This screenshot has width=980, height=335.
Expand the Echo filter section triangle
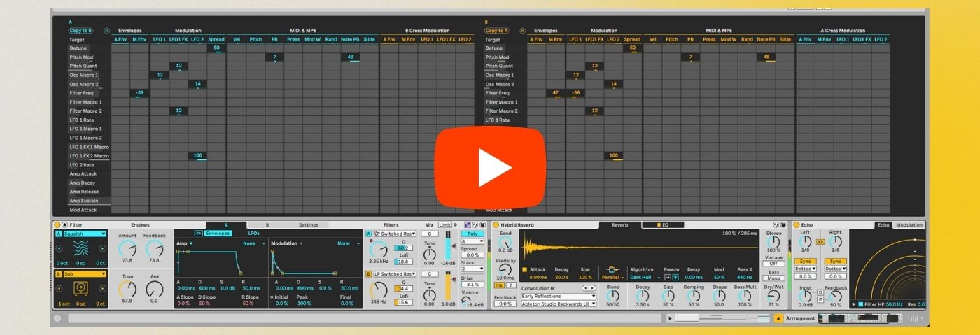[x=853, y=304]
